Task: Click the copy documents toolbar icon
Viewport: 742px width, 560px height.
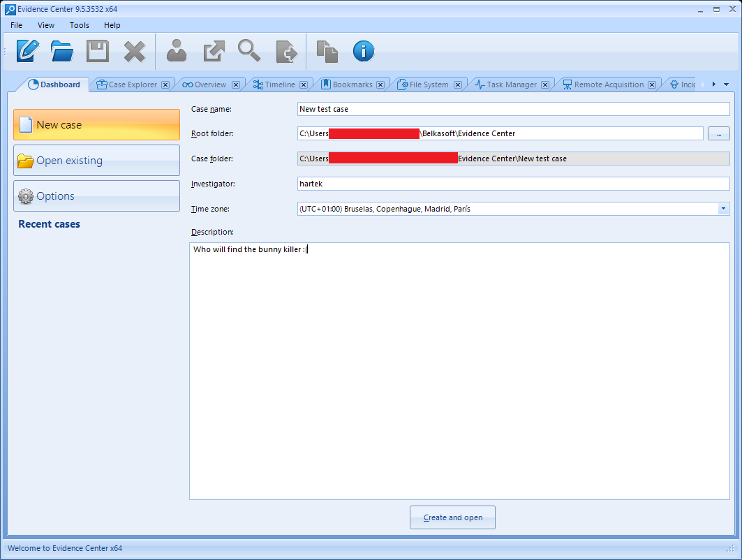Action: [x=327, y=51]
